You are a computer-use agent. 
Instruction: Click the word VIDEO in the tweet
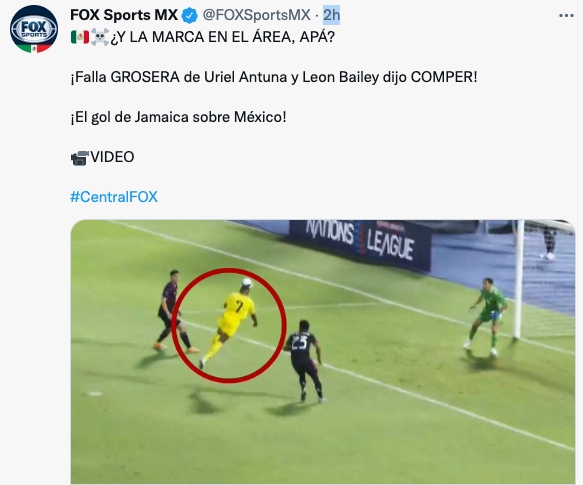(x=112, y=157)
